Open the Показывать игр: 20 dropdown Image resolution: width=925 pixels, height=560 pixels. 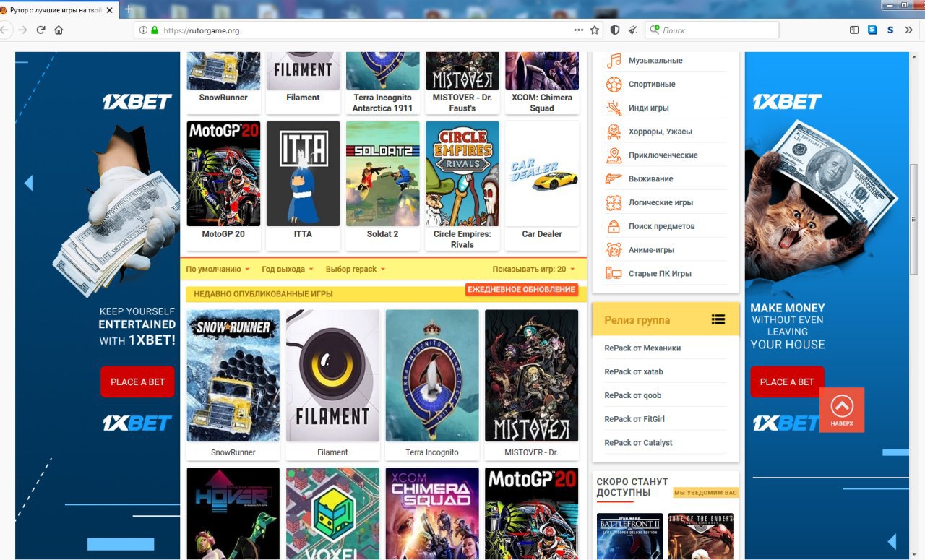[x=533, y=269]
